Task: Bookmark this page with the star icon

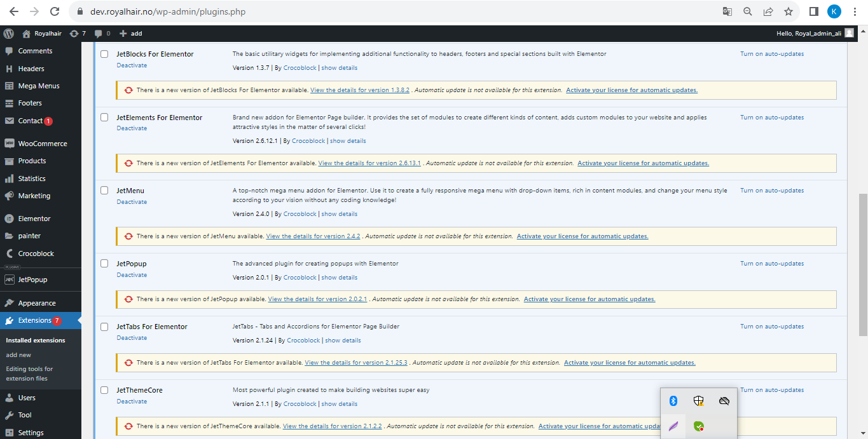Action: 789,11
